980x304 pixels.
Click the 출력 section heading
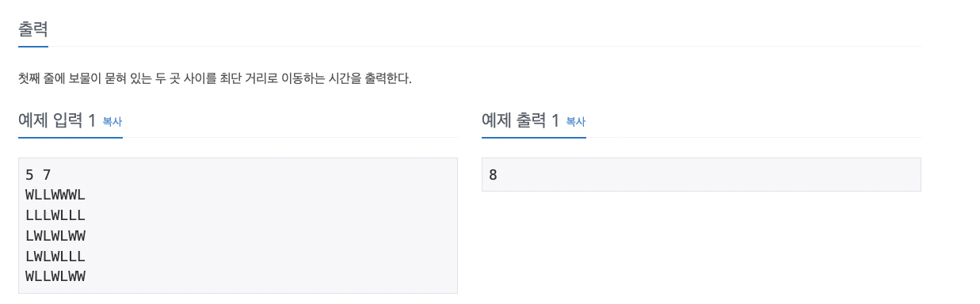click(33, 30)
